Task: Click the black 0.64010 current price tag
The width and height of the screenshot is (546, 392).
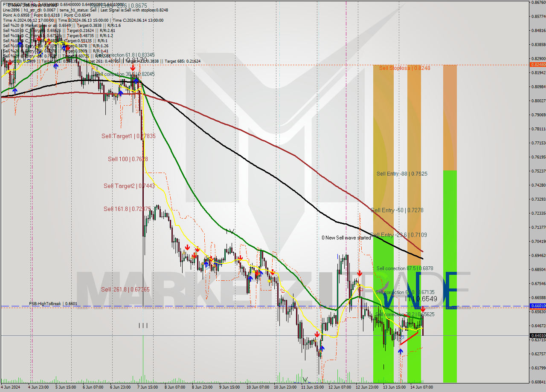Action: pyautogui.click(x=537, y=335)
